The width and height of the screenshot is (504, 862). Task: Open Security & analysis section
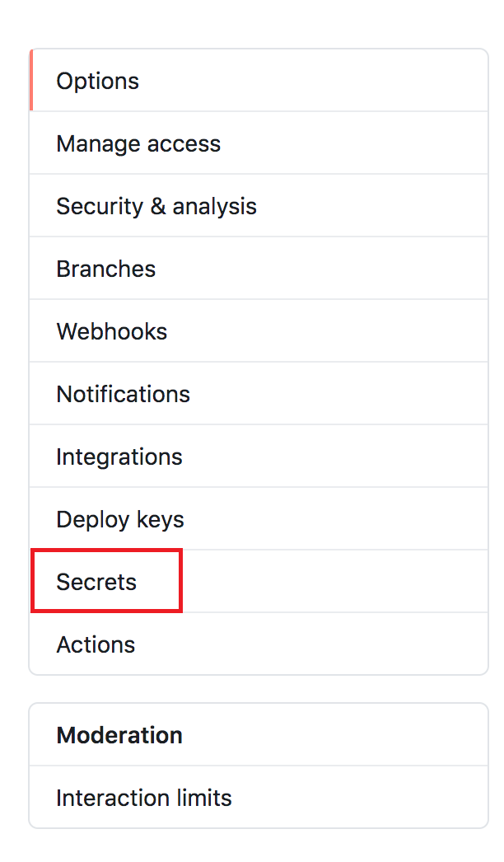tap(156, 206)
